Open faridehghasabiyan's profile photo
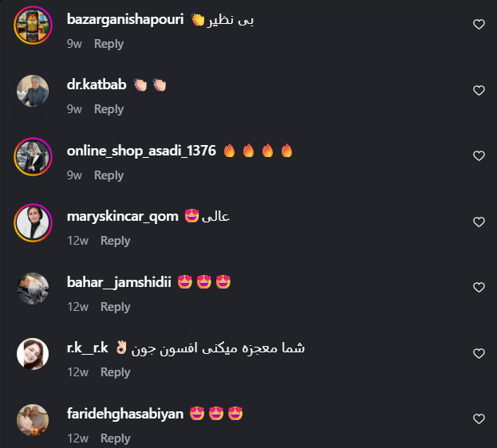Screen dimensions: 497x448 coord(33,420)
